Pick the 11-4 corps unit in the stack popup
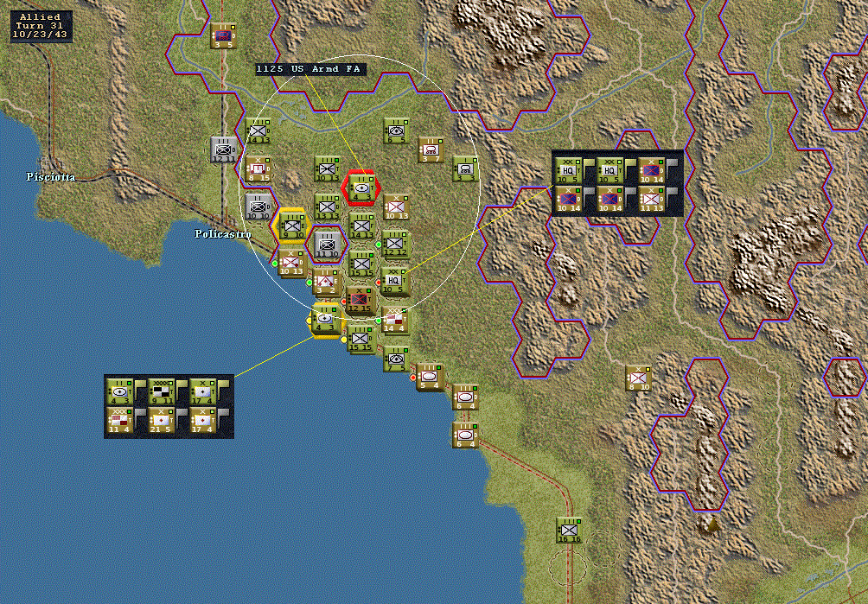This screenshot has height=604, width=868. click(x=120, y=420)
